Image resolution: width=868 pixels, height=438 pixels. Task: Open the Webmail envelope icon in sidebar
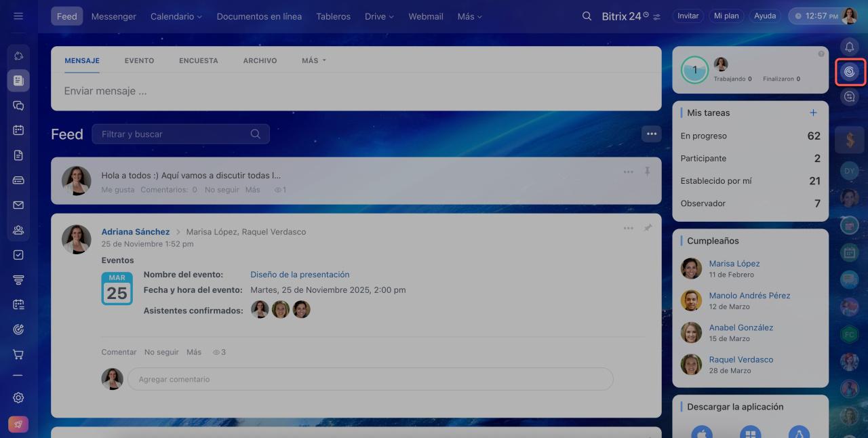(18, 205)
